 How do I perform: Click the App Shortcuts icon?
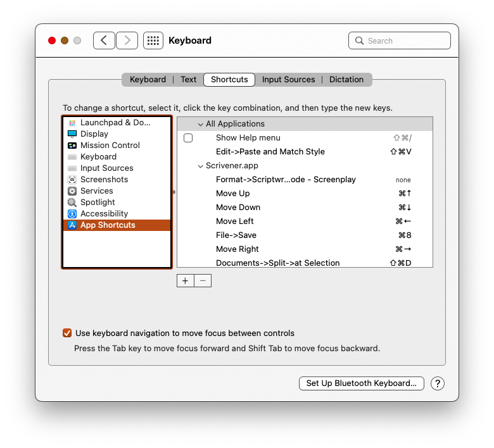click(x=72, y=225)
